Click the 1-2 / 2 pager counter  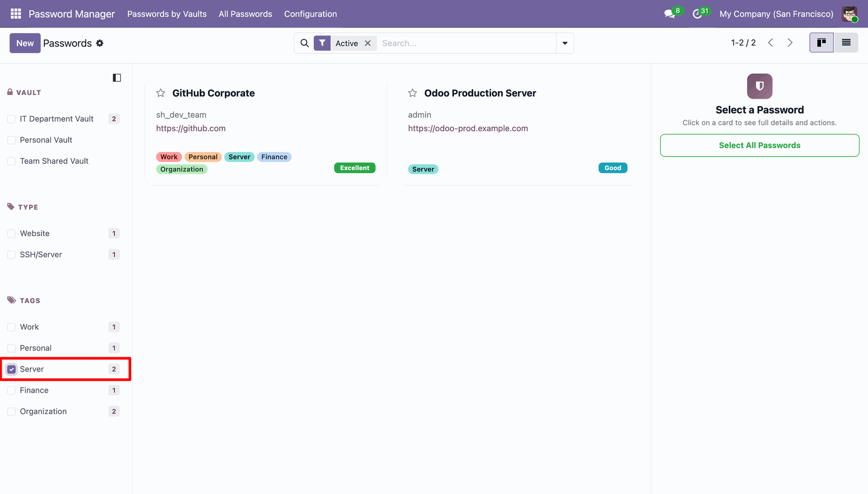click(x=743, y=43)
